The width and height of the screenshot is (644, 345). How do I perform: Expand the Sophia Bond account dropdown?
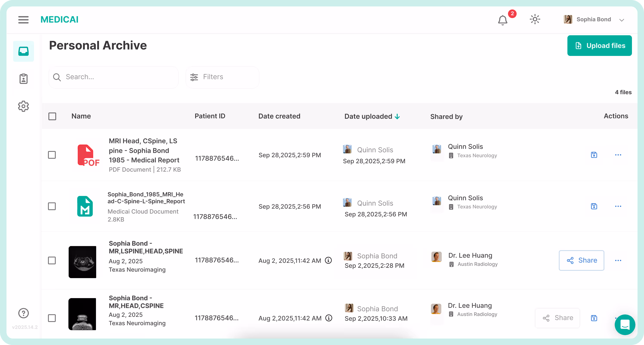pos(621,20)
